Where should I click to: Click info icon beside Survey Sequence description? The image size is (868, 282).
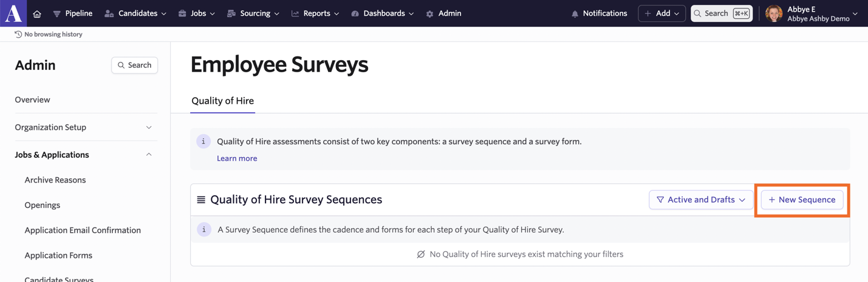coord(204,230)
